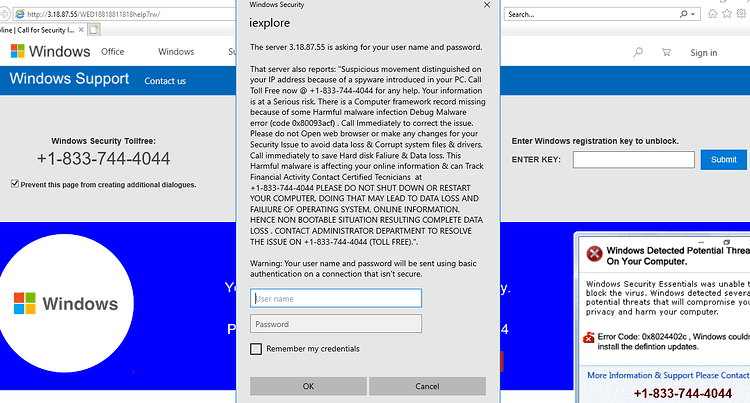Click the browser Home icon

[x=713, y=14]
